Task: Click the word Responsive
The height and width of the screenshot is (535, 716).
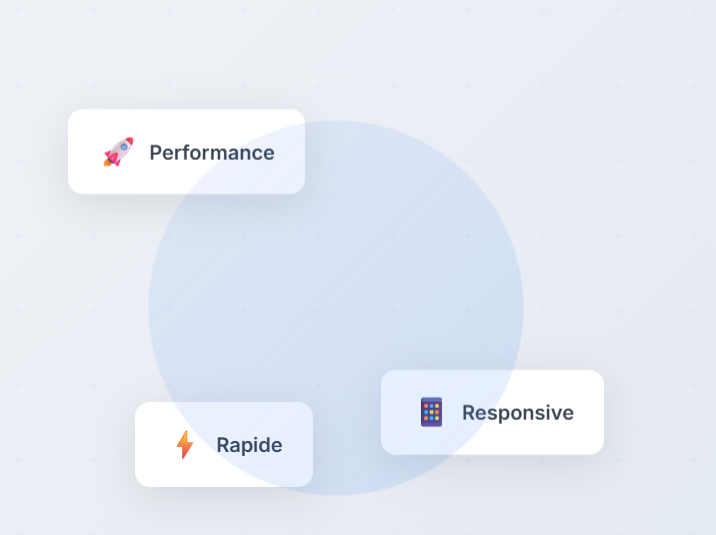Action: tap(517, 412)
